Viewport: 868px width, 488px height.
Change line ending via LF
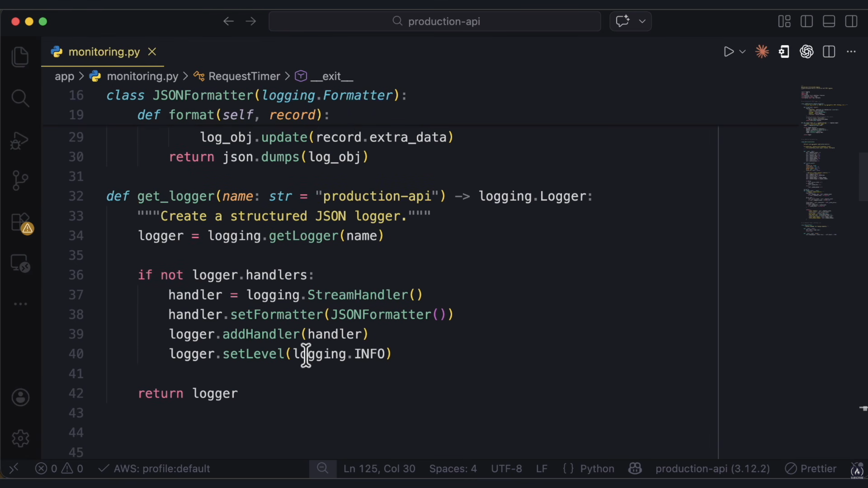coord(541,468)
